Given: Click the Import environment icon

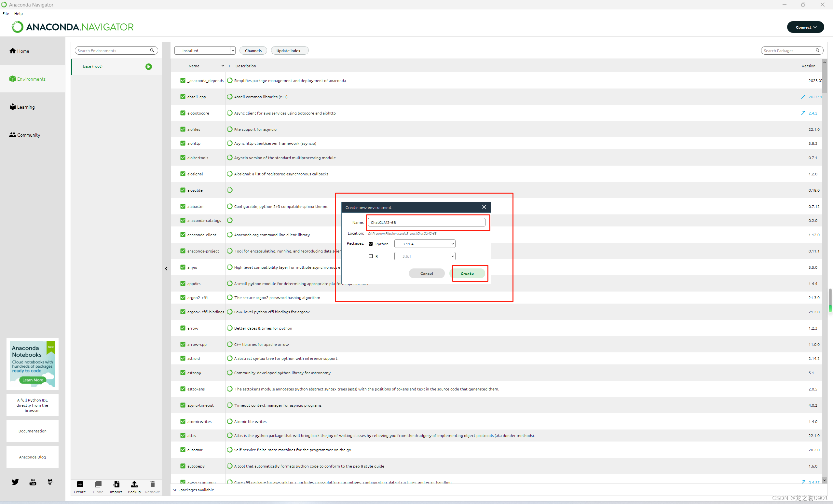Looking at the screenshot, I should [116, 484].
